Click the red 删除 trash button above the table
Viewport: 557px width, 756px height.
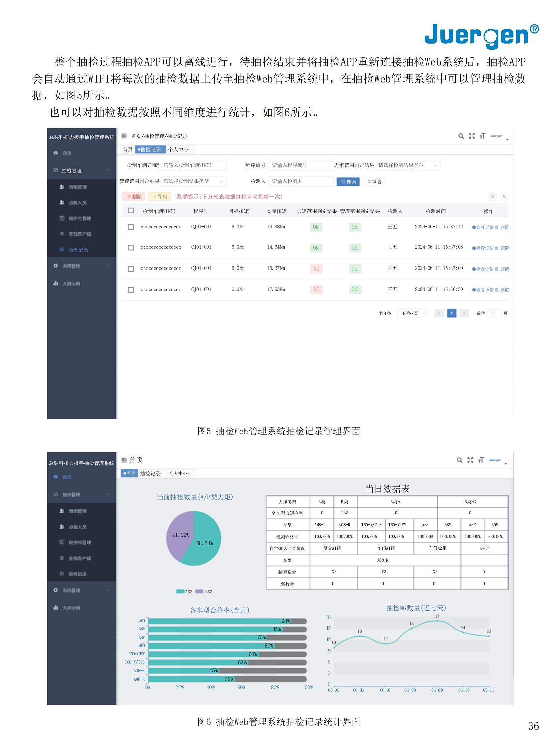point(134,197)
